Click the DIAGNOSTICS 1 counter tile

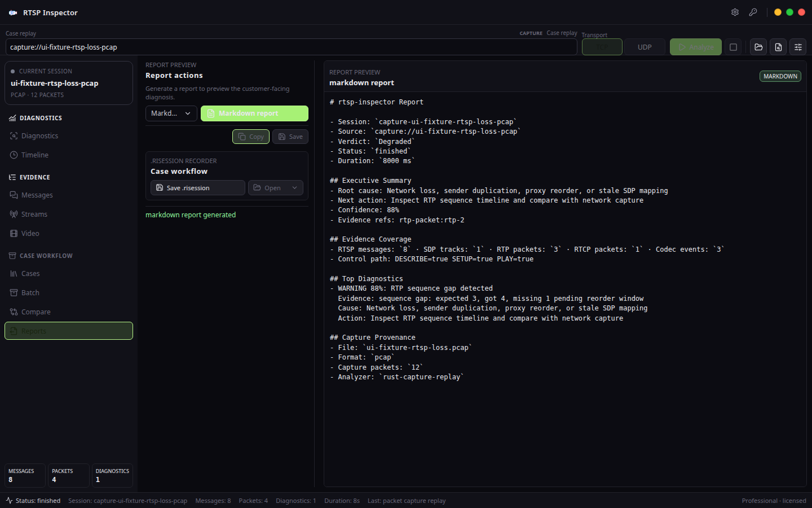click(x=112, y=475)
